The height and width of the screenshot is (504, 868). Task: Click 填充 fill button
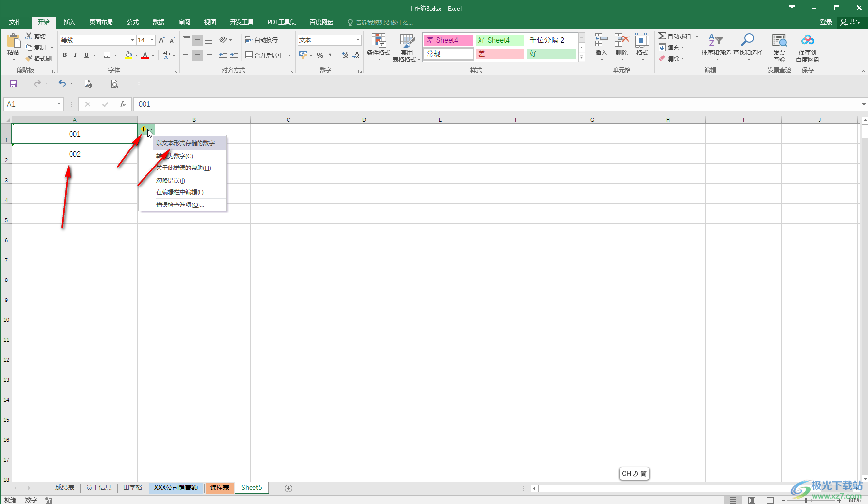pyautogui.click(x=671, y=47)
